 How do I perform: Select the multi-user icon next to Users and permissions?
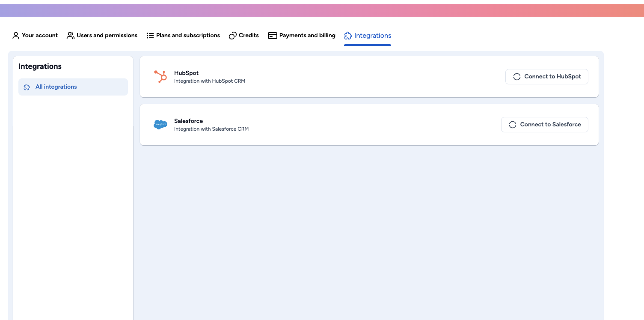(70, 35)
